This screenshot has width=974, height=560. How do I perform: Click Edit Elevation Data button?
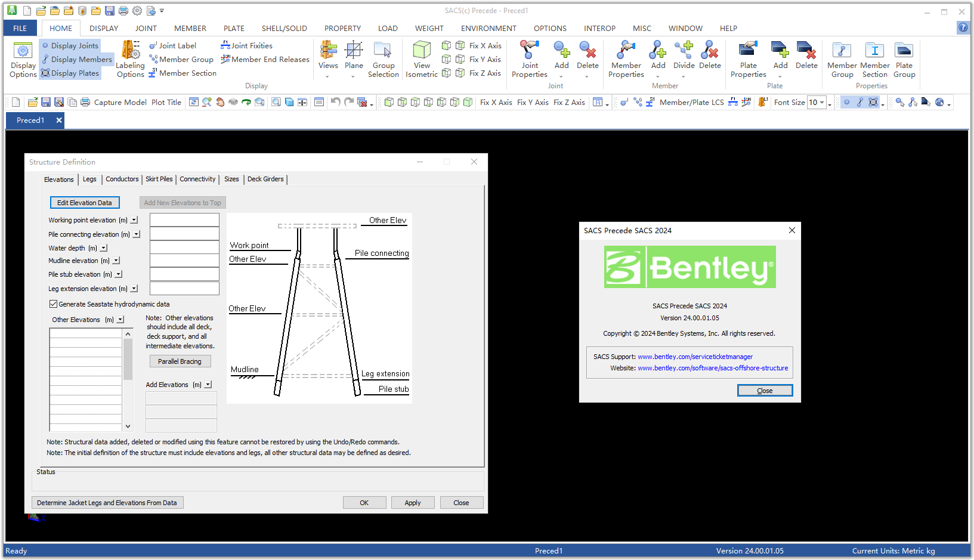click(85, 203)
